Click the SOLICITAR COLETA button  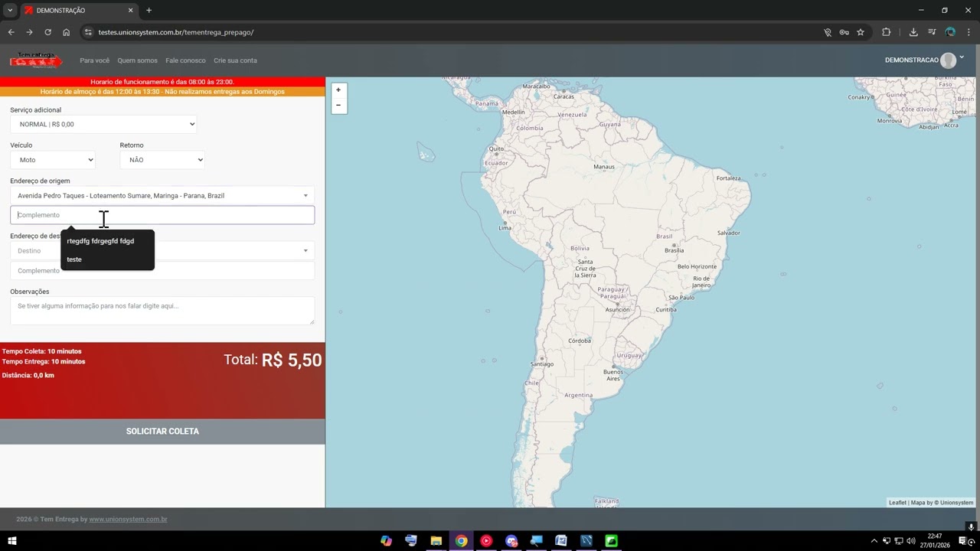[162, 432]
